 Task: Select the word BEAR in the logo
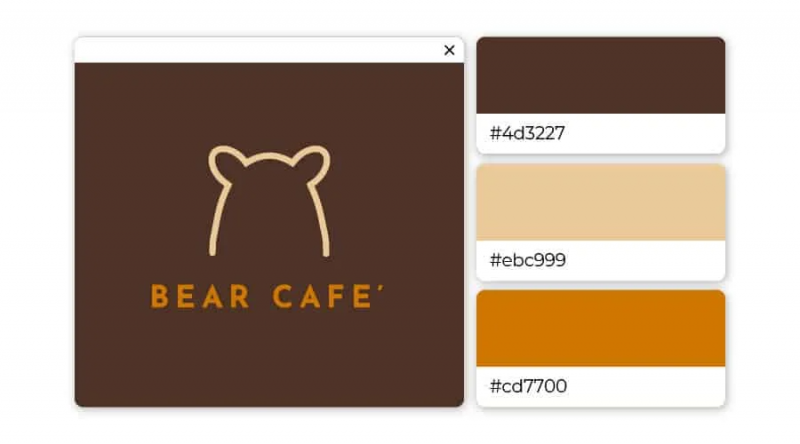tap(200, 297)
